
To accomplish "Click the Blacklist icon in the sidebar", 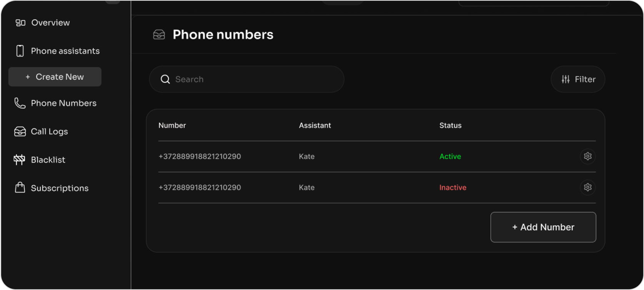I will click(x=20, y=160).
